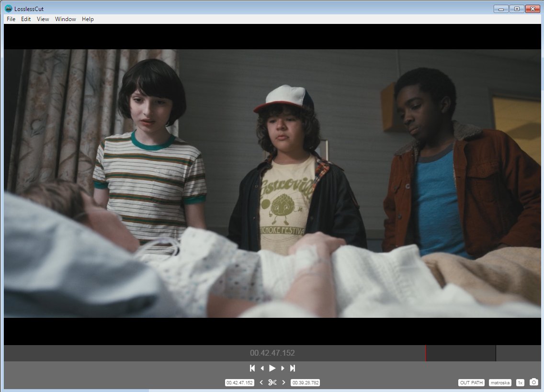Capture a frame with the camera icon
Screen dimensions: 544x392
point(534,382)
